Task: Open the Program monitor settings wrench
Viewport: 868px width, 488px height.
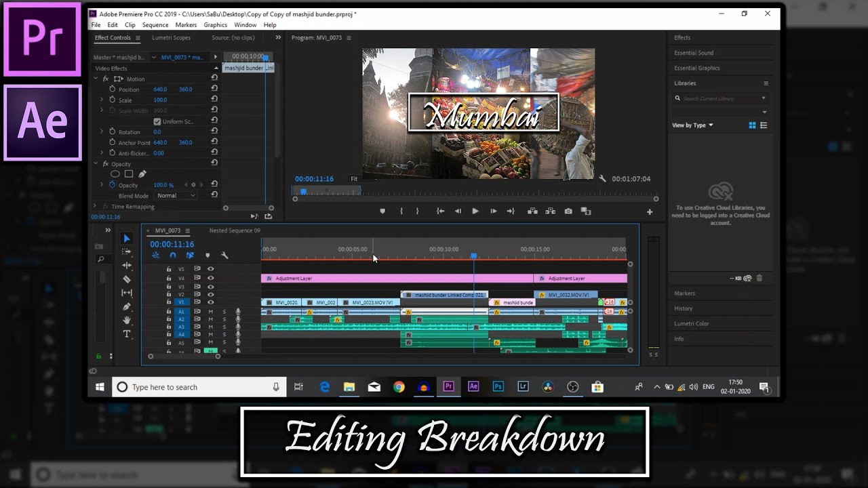Action: [x=603, y=179]
